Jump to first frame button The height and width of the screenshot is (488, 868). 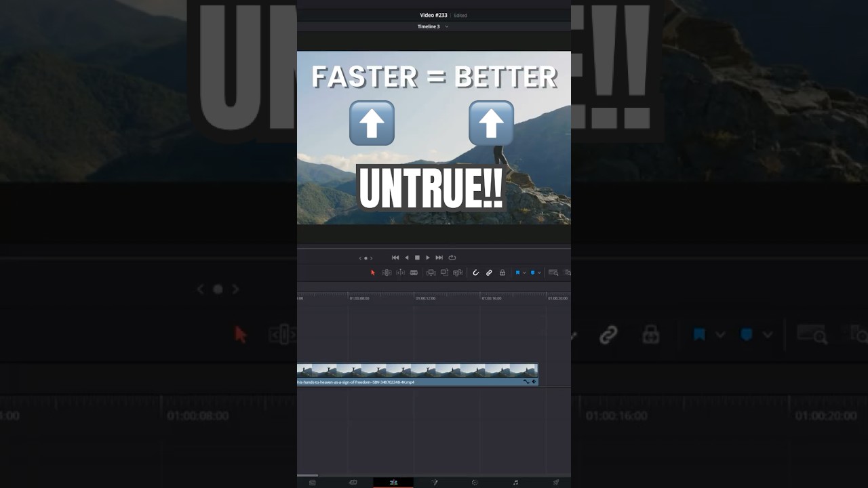point(395,258)
